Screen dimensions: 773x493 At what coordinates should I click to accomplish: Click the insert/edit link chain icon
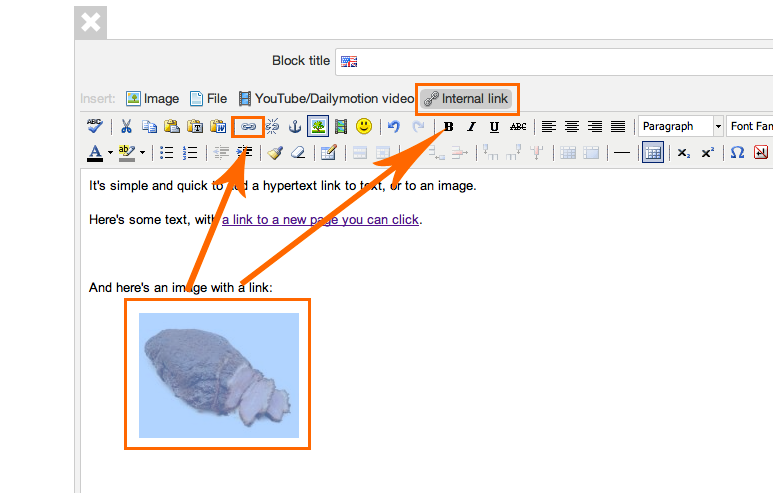click(248, 127)
